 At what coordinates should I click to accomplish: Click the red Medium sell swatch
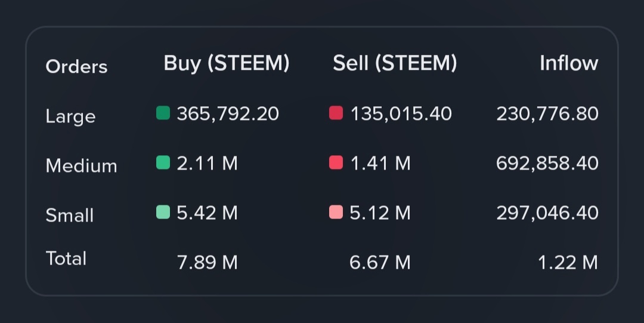[x=336, y=162]
